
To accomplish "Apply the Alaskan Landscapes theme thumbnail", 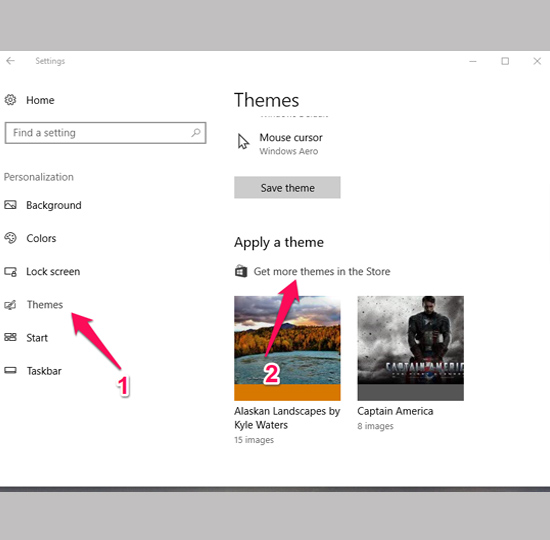I will [287, 348].
